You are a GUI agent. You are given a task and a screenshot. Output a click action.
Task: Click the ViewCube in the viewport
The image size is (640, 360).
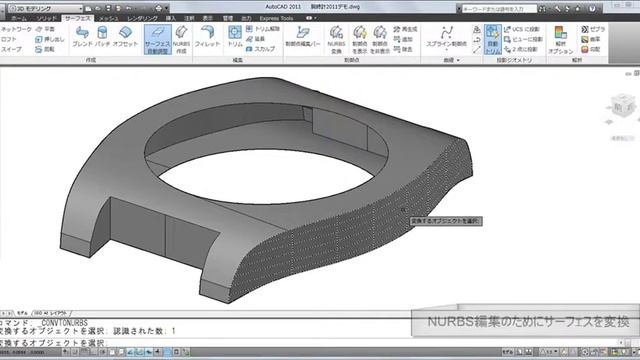[623, 106]
